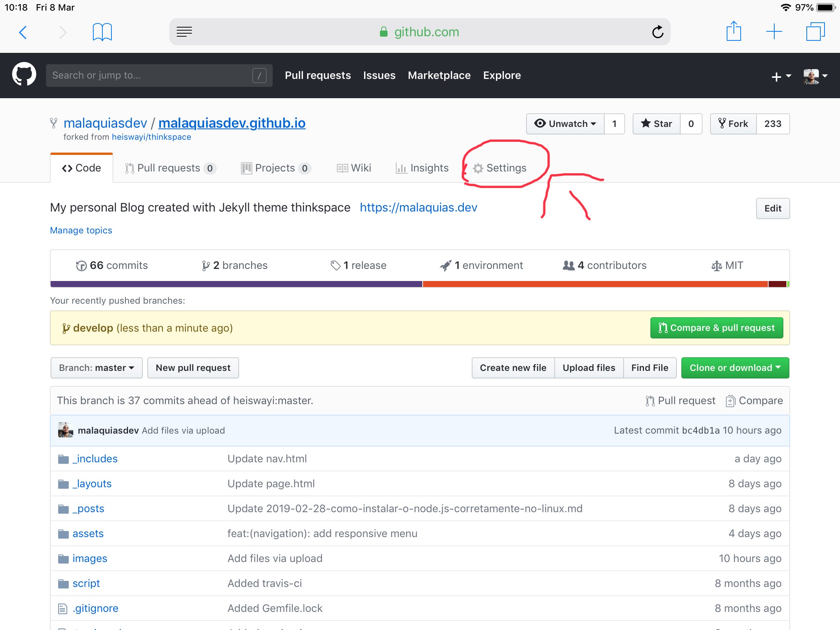Open the script folder
This screenshot has width=840, height=630.
tap(86, 584)
